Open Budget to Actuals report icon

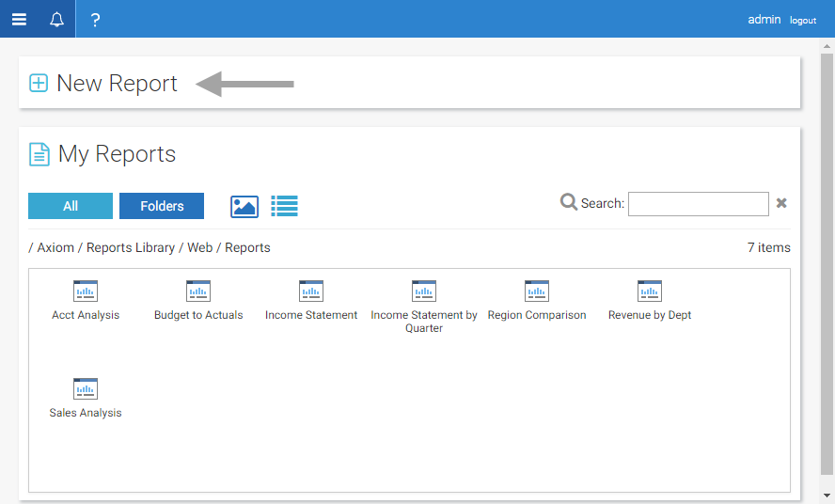[198, 291]
